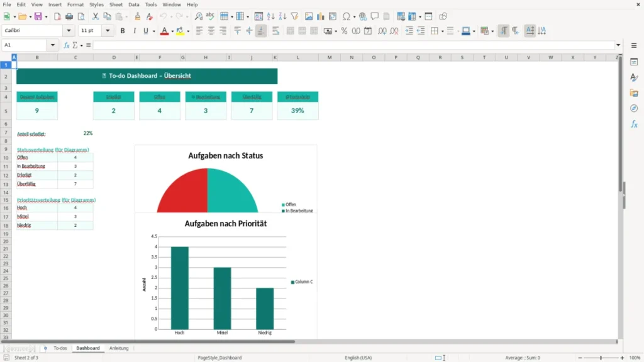
Task: Format as date icon
Action: [x=368, y=31]
